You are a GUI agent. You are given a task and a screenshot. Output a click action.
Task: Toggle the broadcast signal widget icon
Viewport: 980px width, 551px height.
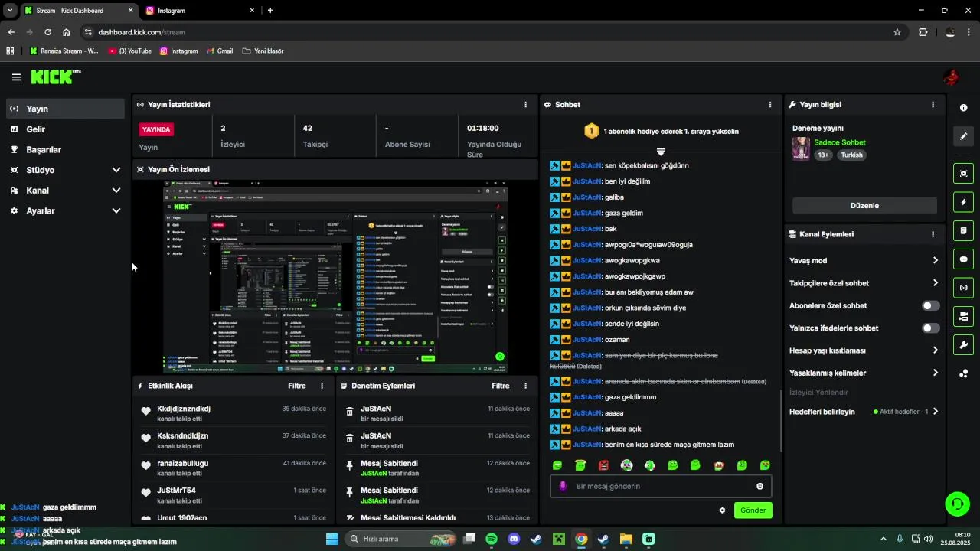964,288
